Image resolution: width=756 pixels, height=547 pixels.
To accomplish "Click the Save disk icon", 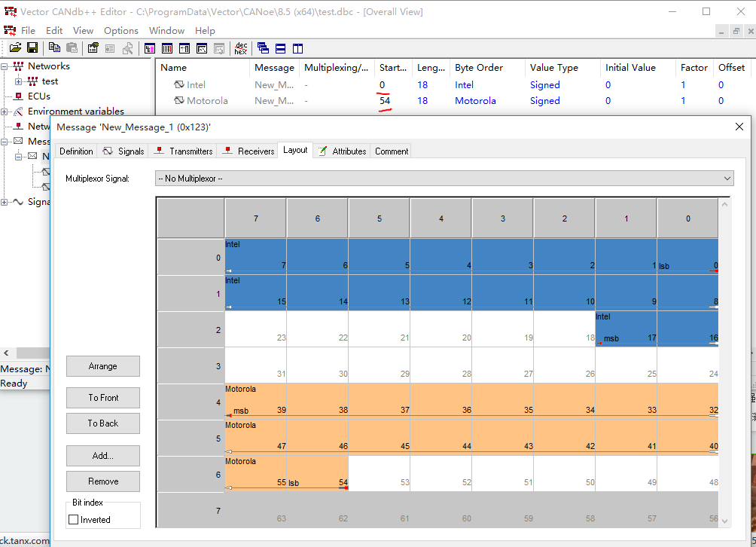I will pos(32,48).
